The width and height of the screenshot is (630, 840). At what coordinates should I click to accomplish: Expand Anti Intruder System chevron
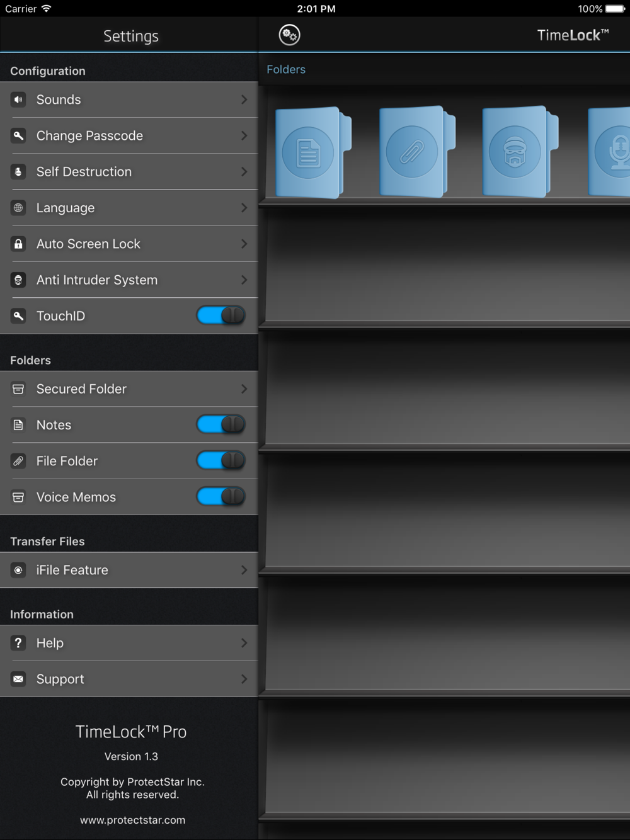(x=244, y=280)
